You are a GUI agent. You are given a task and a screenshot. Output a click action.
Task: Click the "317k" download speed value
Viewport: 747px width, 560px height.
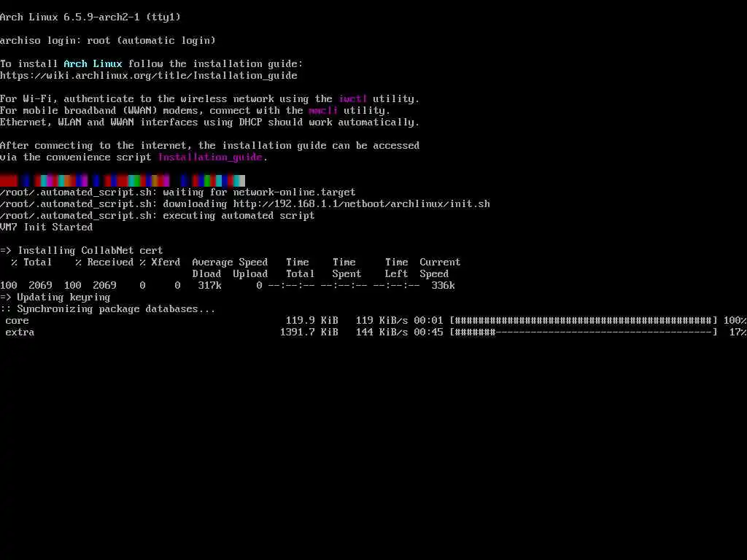(x=209, y=286)
